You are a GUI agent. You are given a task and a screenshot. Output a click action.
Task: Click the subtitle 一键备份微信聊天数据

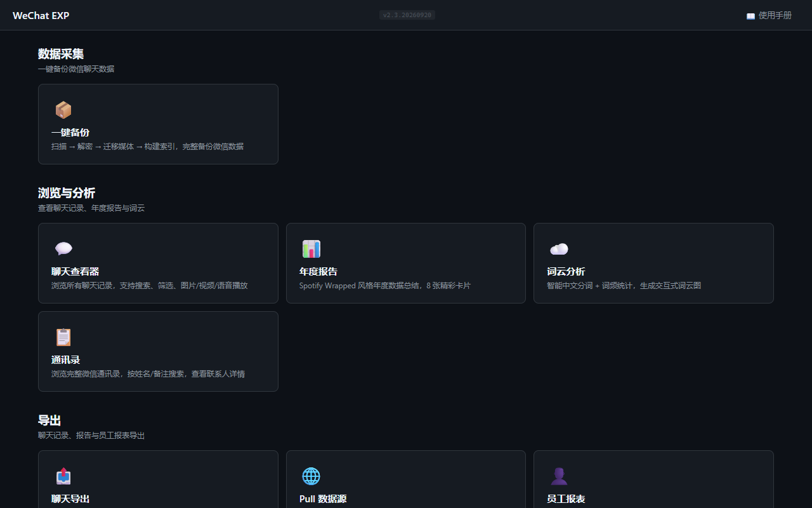click(76, 69)
